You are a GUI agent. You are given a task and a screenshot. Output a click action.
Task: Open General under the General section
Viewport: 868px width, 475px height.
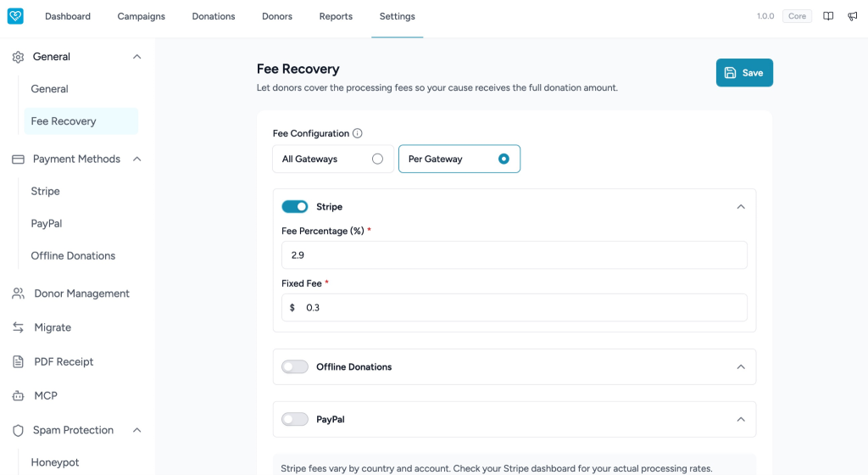[x=49, y=88]
